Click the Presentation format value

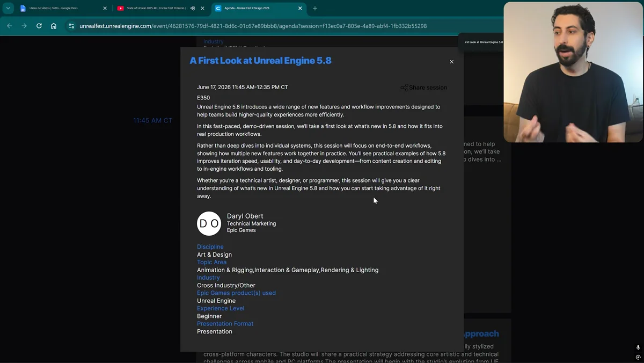click(215, 331)
